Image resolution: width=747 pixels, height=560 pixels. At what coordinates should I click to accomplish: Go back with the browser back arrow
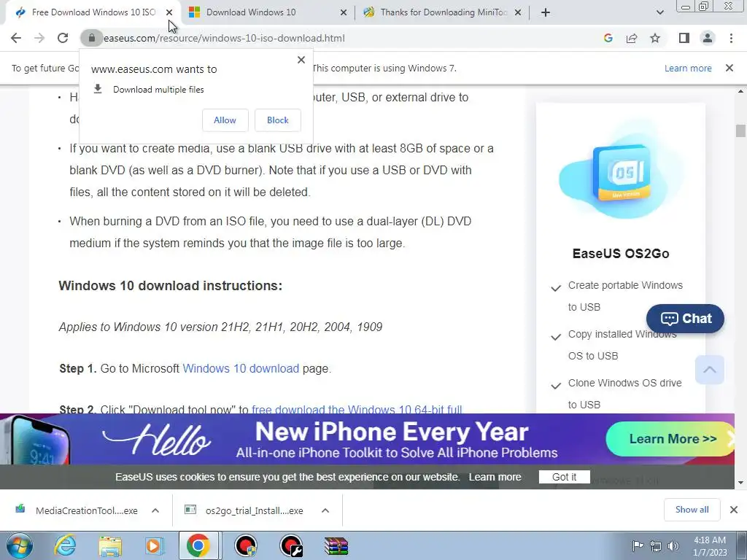pos(16,38)
